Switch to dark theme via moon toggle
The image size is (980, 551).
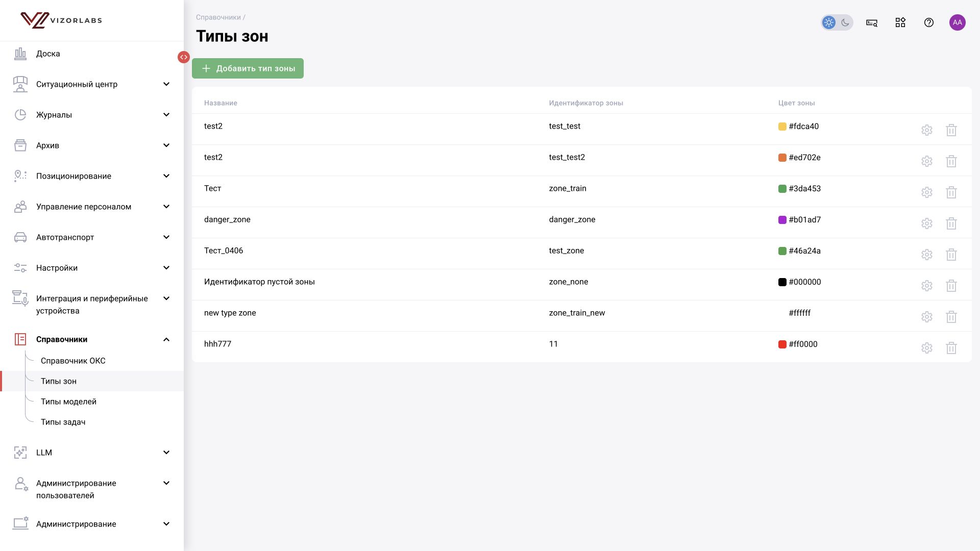(x=845, y=22)
